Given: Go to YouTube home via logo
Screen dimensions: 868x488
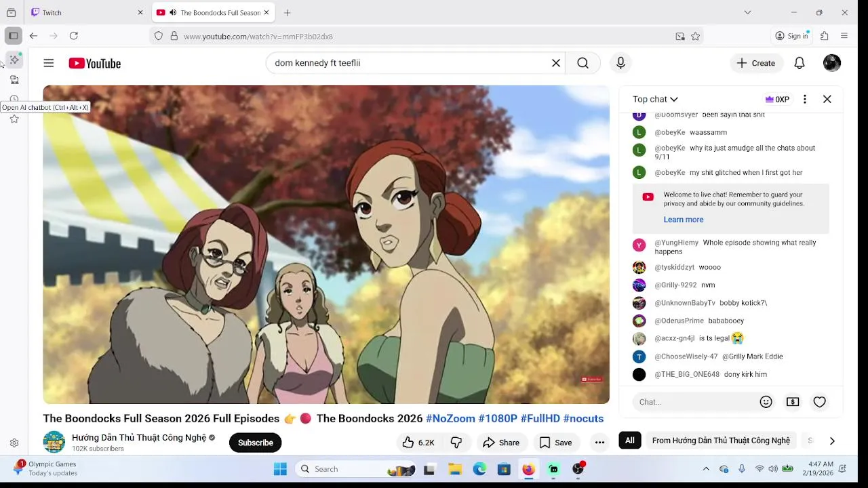Looking at the screenshot, I should tap(94, 63).
